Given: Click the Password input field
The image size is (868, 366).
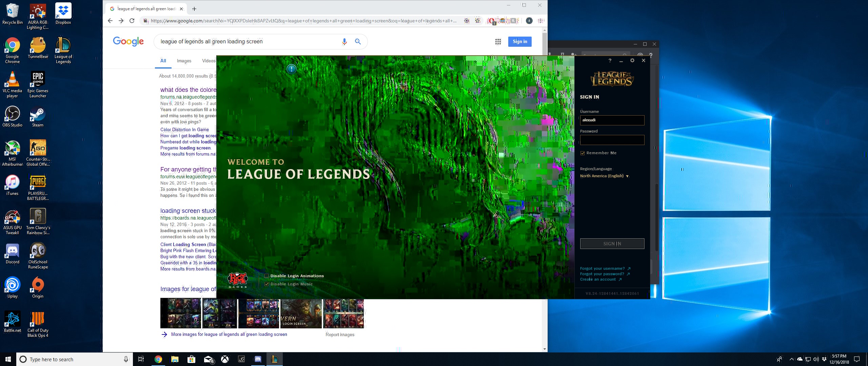Looking at the screenshot, I should 612,140.
